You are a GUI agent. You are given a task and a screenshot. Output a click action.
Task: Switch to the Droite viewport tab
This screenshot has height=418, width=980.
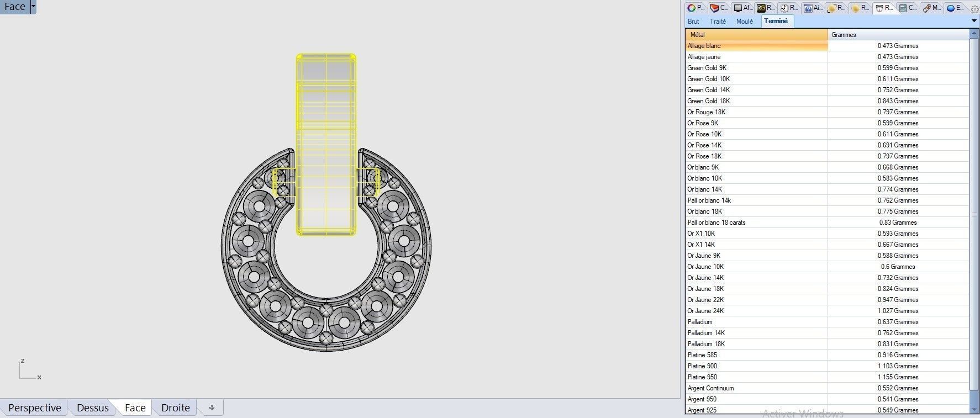click(175, 408)
